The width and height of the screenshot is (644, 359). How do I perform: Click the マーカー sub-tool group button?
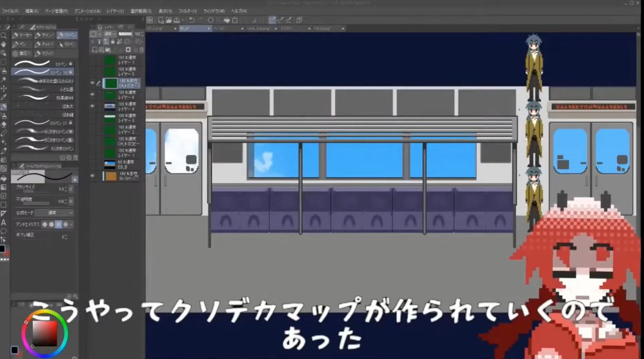tap(23, 34)
